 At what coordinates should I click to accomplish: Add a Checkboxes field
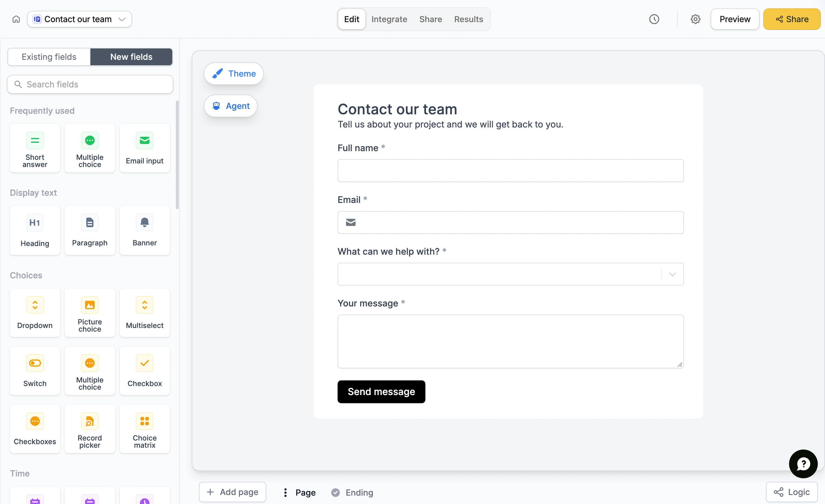point(35,429)
